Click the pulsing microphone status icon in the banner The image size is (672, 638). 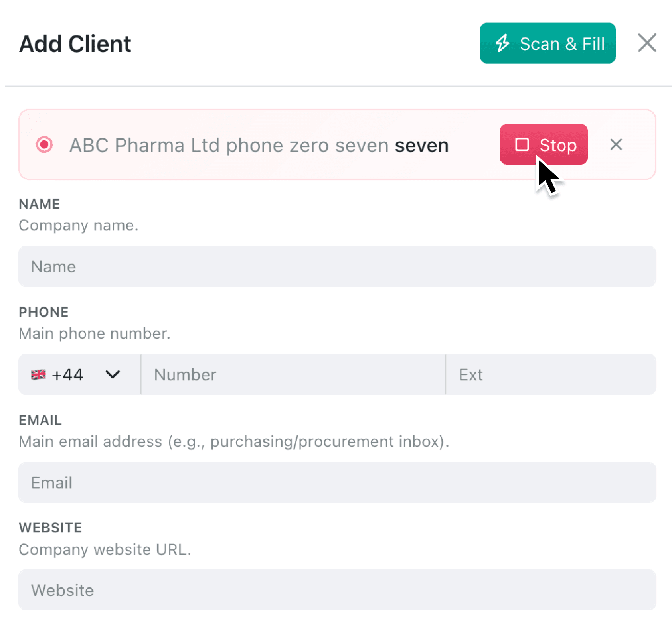(45, 145)
